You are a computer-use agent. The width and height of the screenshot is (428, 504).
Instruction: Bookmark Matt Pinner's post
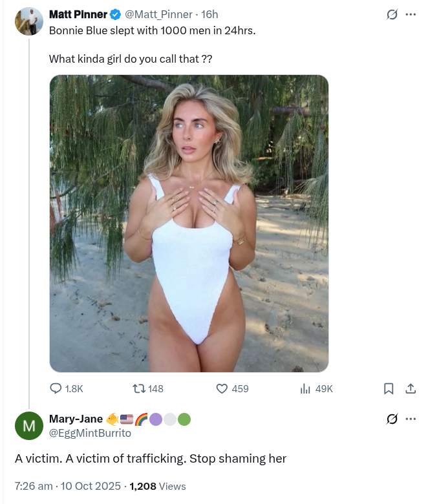[389, 388]
